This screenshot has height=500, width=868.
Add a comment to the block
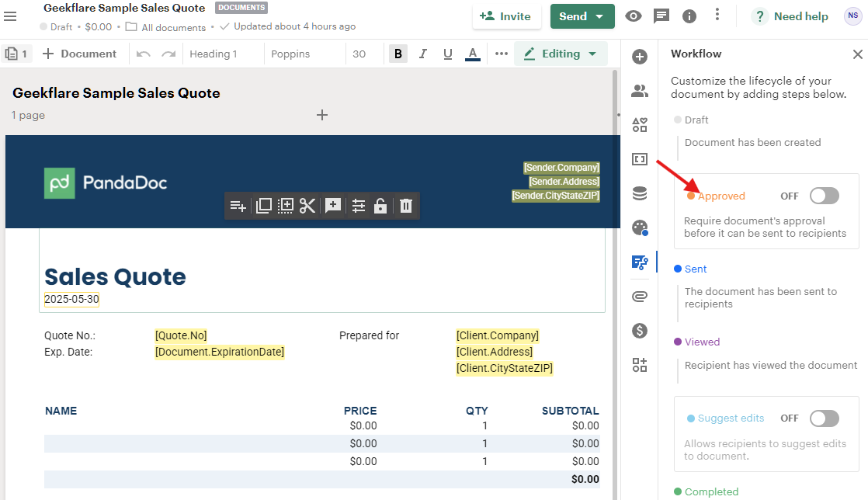pos(333,206)
